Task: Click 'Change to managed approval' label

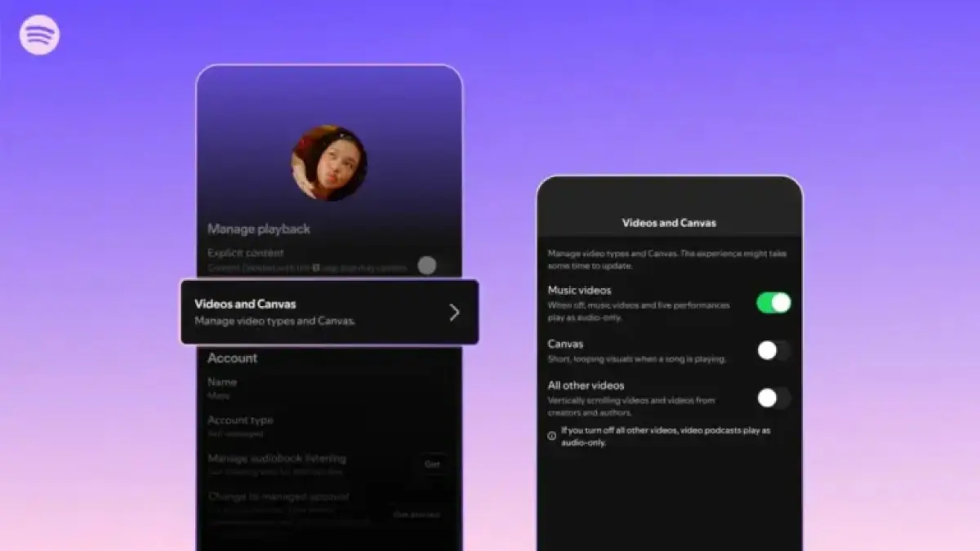Action: (278, 496)
